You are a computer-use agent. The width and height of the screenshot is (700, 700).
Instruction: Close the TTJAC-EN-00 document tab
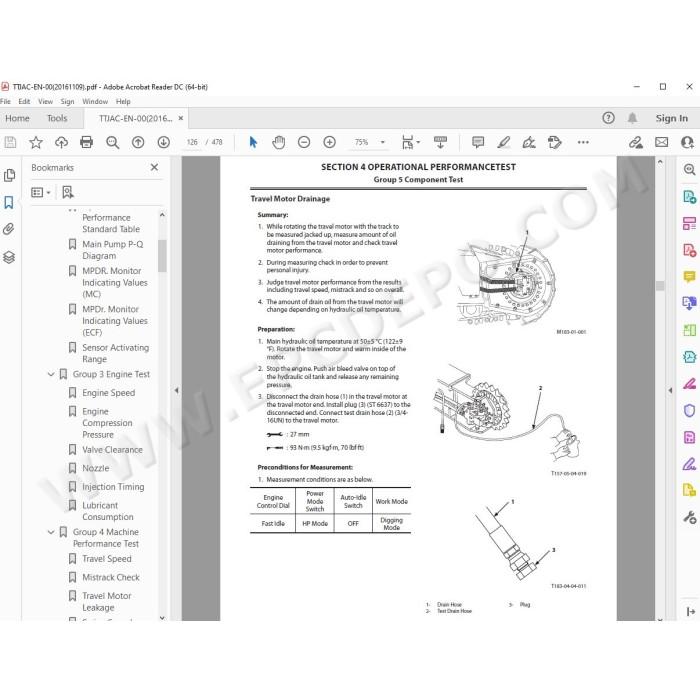click(x=181, y=118)
